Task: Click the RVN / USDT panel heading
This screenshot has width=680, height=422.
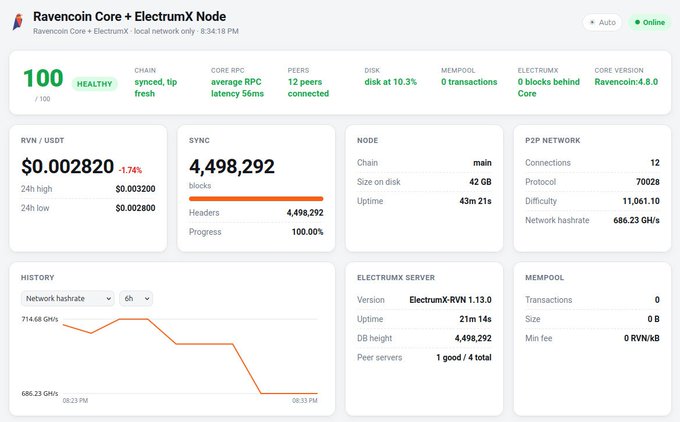Action: [42, 141]
